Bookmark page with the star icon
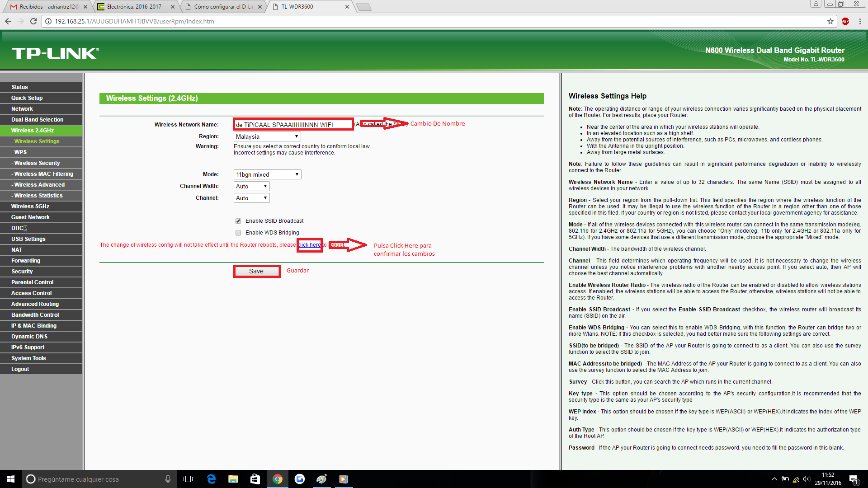Viewport: 868px width, 488px height. coord(830,21)
